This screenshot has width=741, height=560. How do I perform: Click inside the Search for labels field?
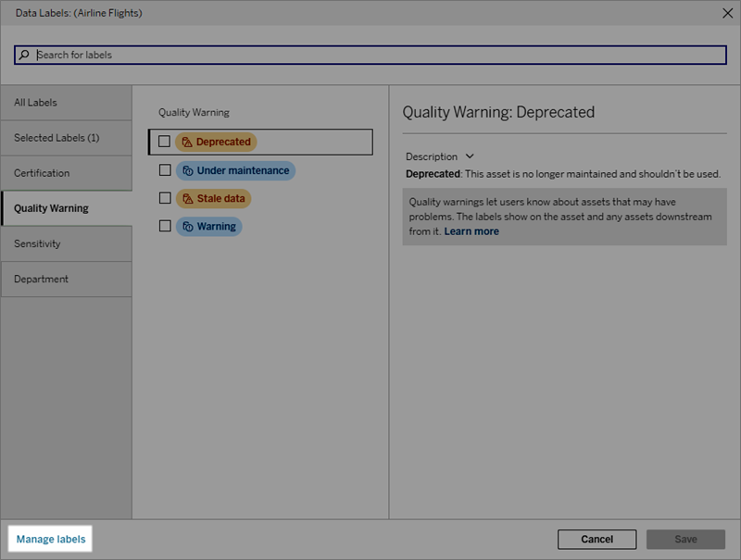[278, 55]
